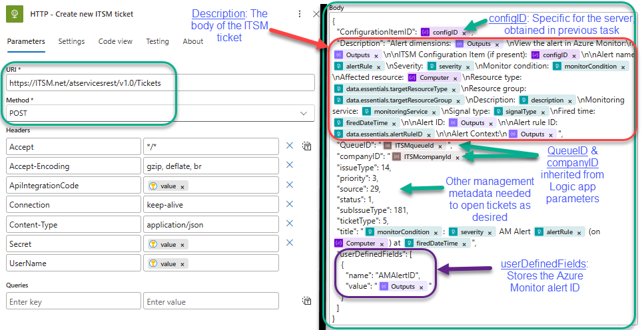The height and width of the screenshot is (330, 644).
Task: Delete the Accept-Encoding header row
Action: [x=290, y=164]
